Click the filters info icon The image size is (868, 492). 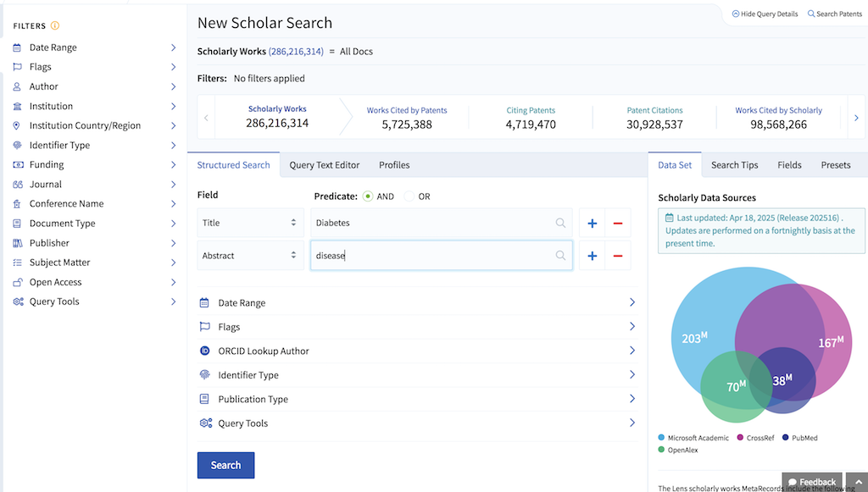tap(55, 26)
